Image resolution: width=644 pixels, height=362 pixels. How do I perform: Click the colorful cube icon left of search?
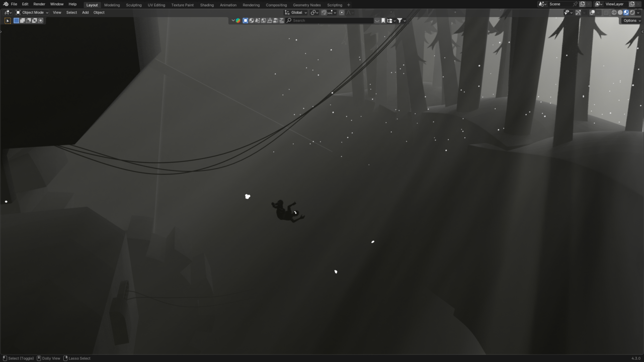[238, 21]
